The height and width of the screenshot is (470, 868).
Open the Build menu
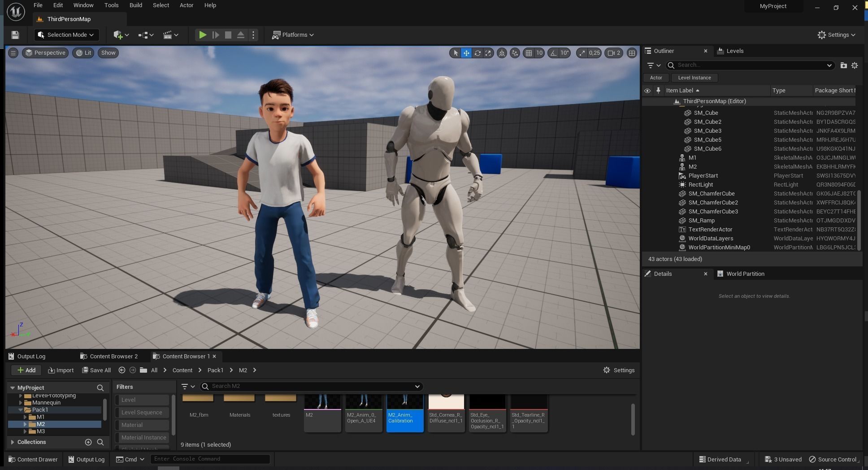(x=135, y=5)
